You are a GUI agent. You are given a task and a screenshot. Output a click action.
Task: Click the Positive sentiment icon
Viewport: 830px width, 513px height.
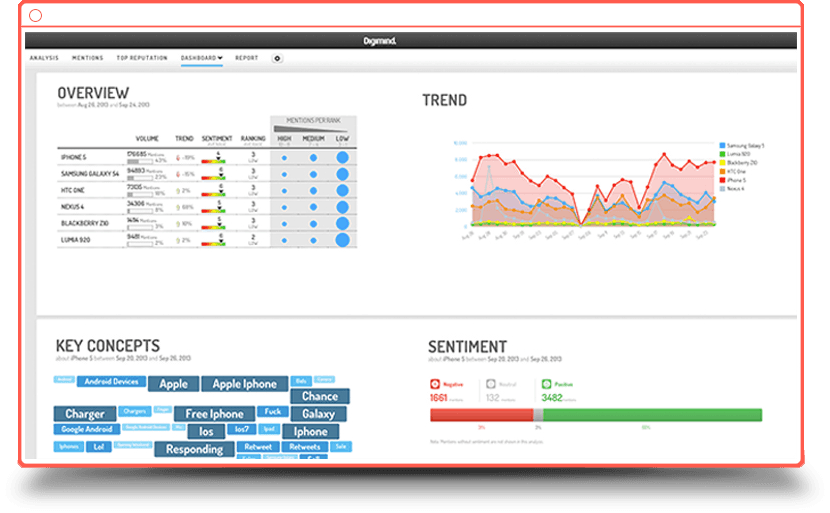click(x=546, y=384)
